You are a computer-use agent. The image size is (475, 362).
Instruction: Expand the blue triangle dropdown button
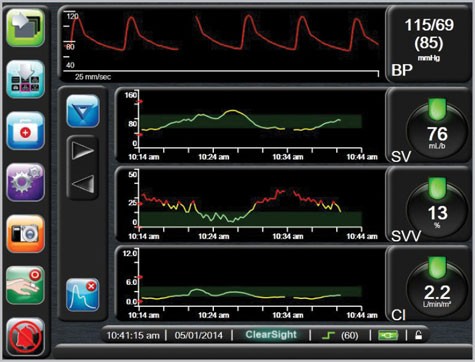[x=83, y=111]
